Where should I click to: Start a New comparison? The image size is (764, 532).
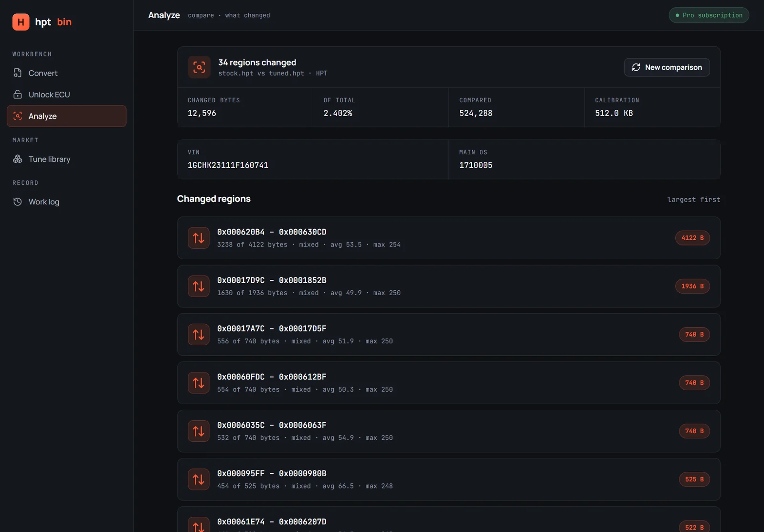click(667, 67)
